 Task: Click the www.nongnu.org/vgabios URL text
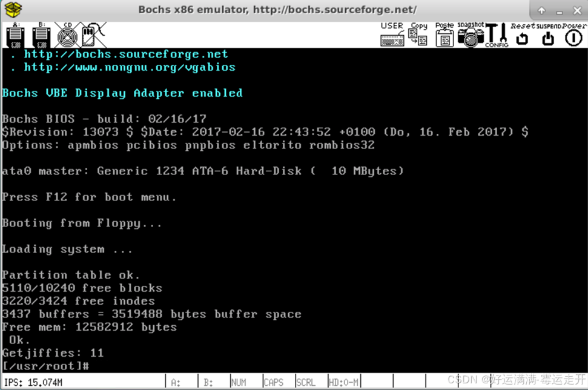pyautogui.click(x=130, y=67)
